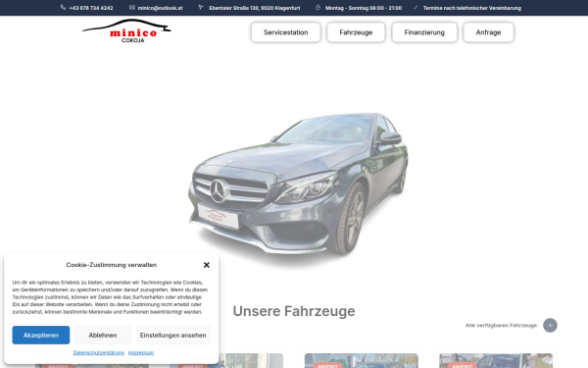The height and width of the screenshot is (368, 588).
Task: Open the Finanzierung menu item
Action: [424, 32]
